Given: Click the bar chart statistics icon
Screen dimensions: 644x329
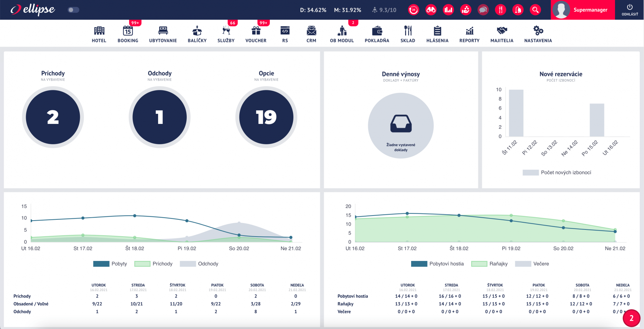Looking at the screenshot, I should [x=448, y=10].
